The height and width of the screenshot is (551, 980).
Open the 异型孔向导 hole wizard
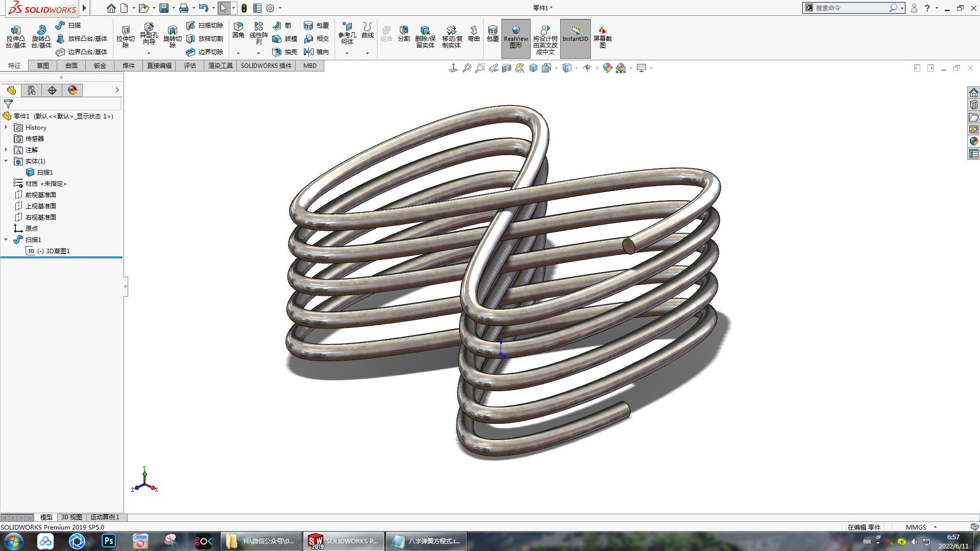[149, 34]
